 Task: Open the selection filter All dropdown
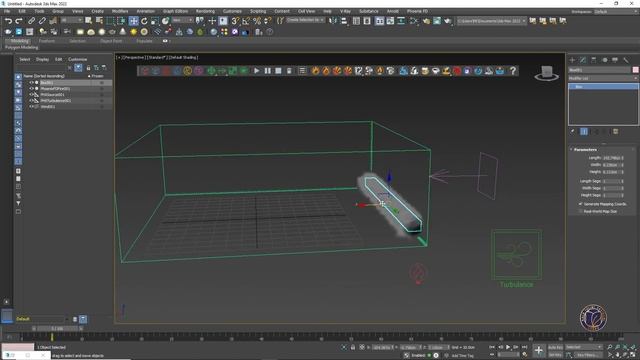71,20
